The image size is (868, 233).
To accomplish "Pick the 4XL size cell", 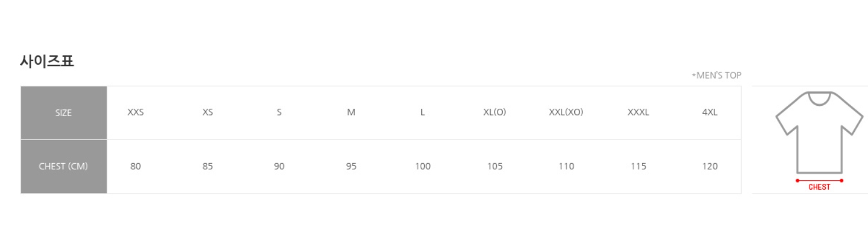I will pyautogui.click(x=710, y=113).
